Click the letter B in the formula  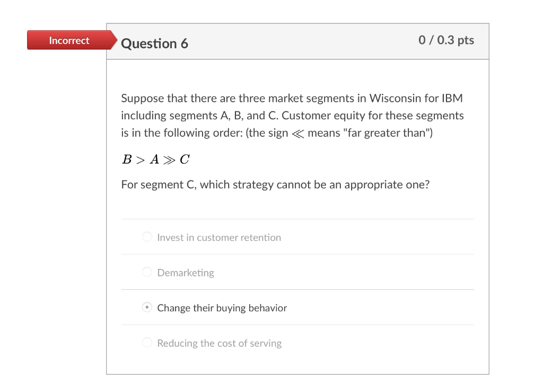[126, 159]
